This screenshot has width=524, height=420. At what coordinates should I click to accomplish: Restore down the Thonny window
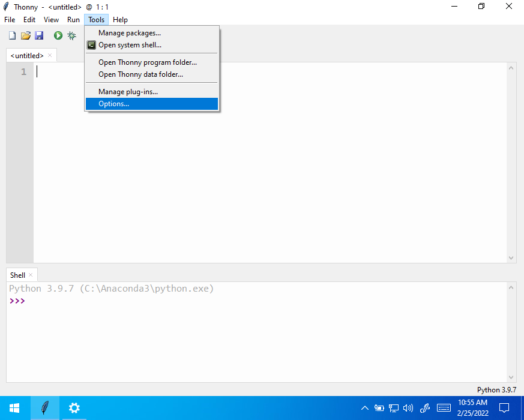[481, 7]
